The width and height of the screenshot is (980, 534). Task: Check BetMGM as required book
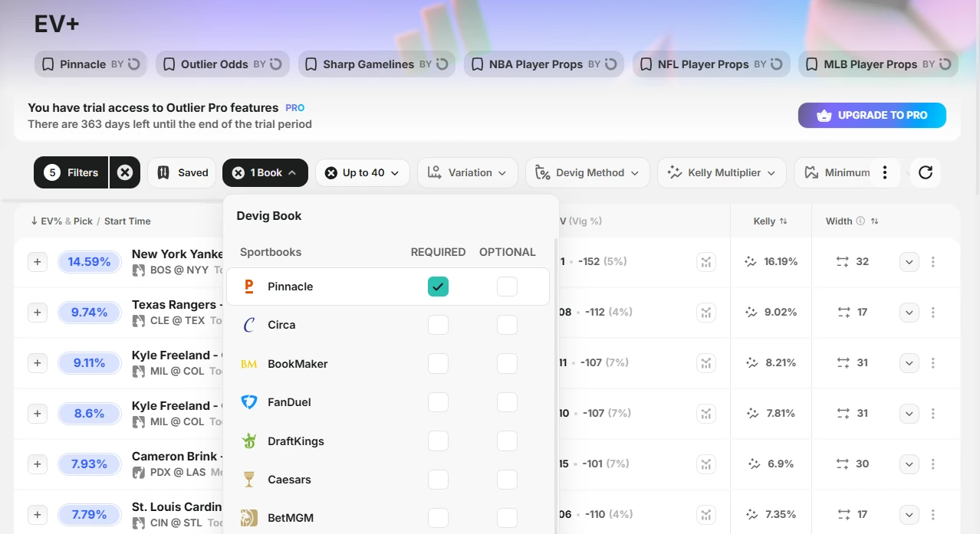[438, 518]
